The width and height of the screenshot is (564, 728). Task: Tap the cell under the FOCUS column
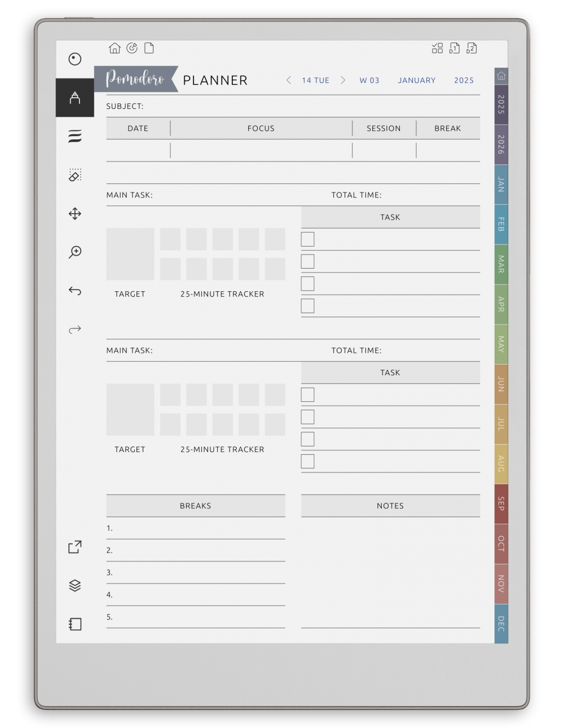[261, 151]
